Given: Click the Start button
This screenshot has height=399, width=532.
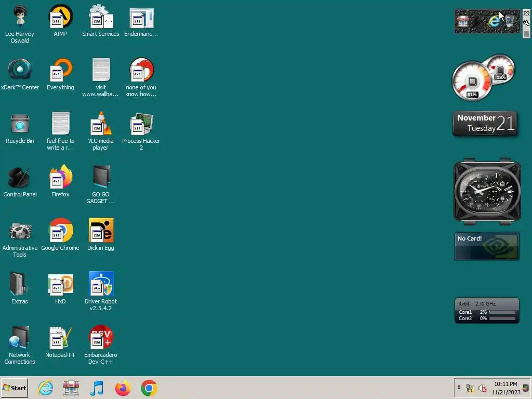Looking at the screenshot, I should tap(14, 388).
